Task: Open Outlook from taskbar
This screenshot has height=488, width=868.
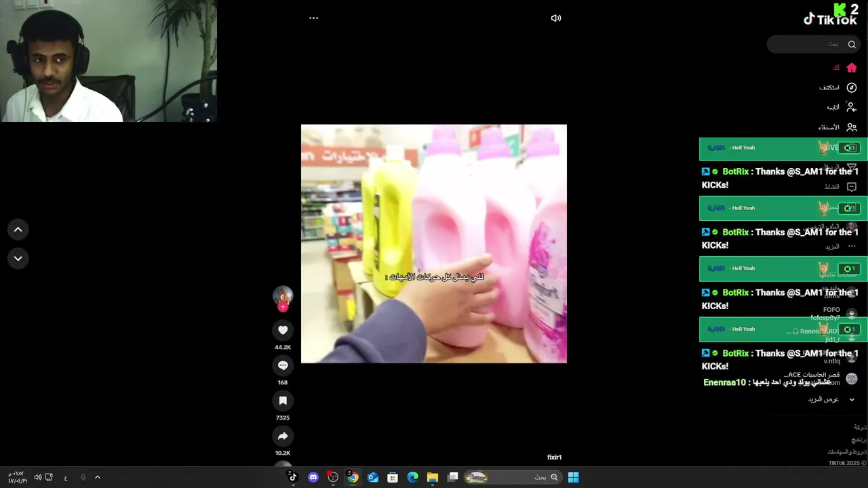Action: (373, 477)
